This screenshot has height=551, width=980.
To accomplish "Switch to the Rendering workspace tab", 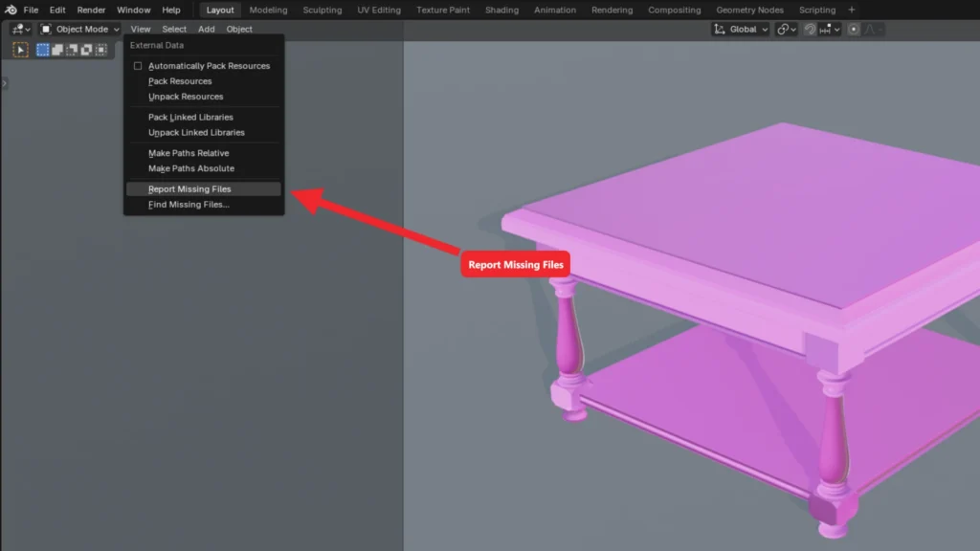I will coord(612,10).
